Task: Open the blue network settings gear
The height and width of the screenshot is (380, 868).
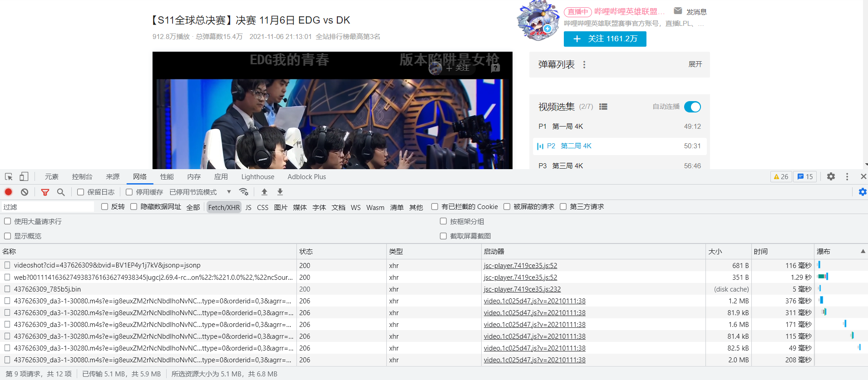Action: click(x=863, y=192)
